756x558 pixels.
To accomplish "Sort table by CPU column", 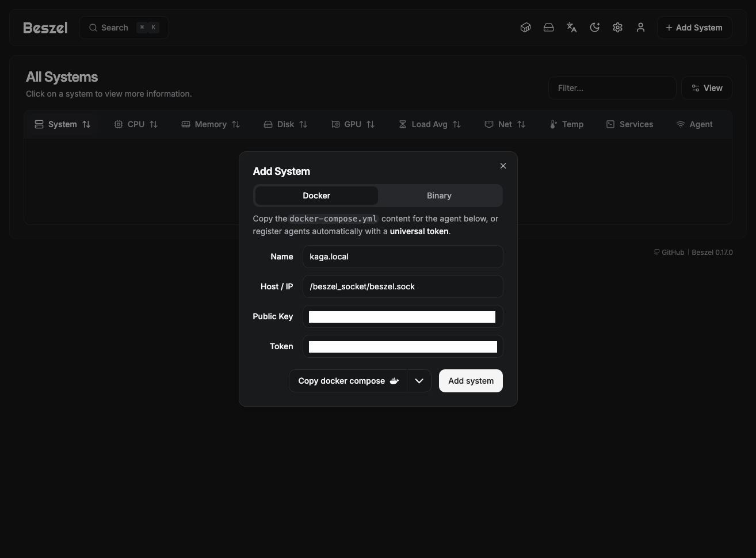I will click(x=136, y=124).
